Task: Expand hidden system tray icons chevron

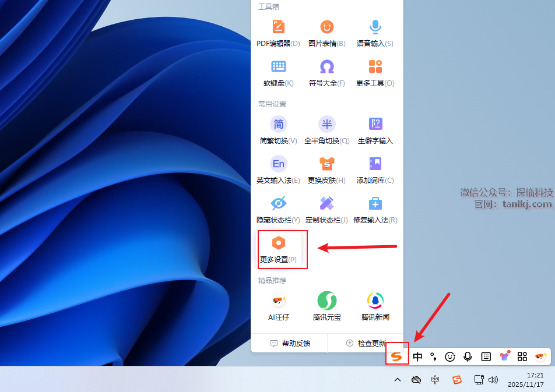Action: [398, 380]
